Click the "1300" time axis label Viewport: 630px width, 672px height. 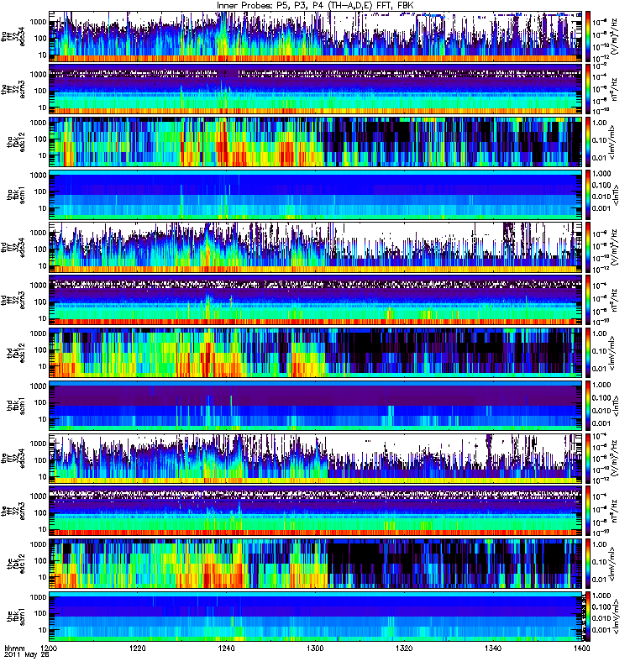315,648
